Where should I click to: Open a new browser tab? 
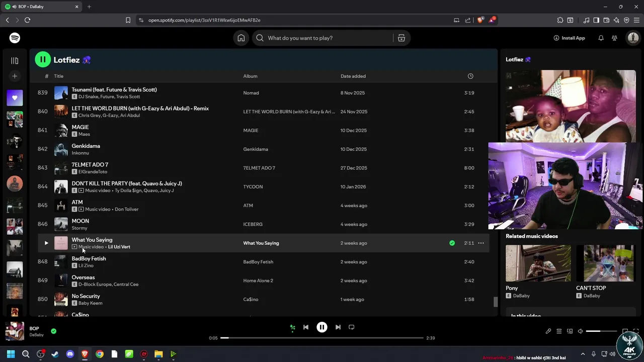[89, 7]
